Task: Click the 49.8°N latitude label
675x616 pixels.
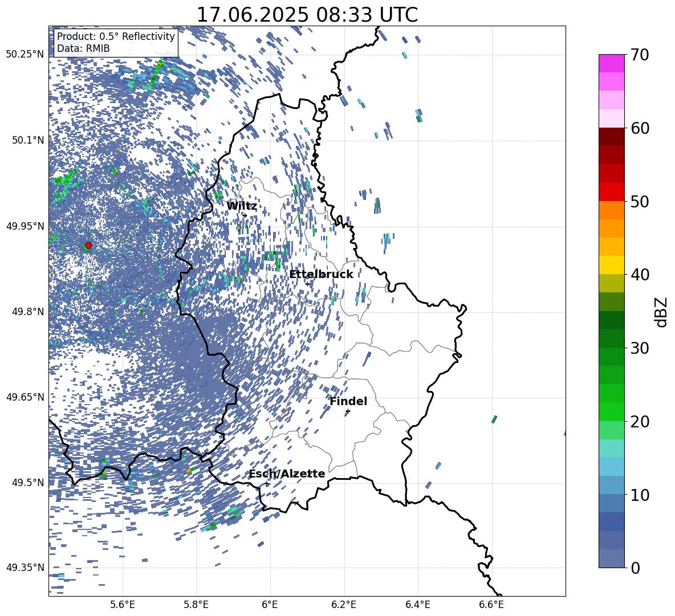Action: point(28,312)
